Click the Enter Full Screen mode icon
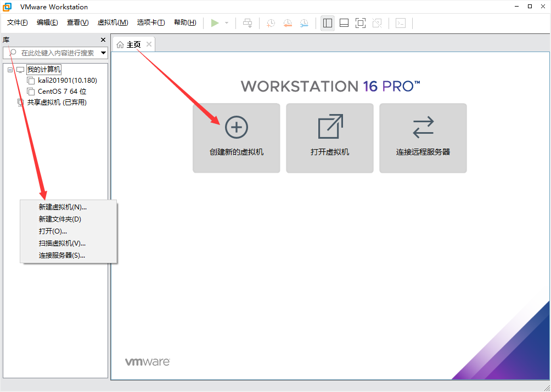Image resolution: width=551 pixels, height=392 pixels. coord(361,23)
